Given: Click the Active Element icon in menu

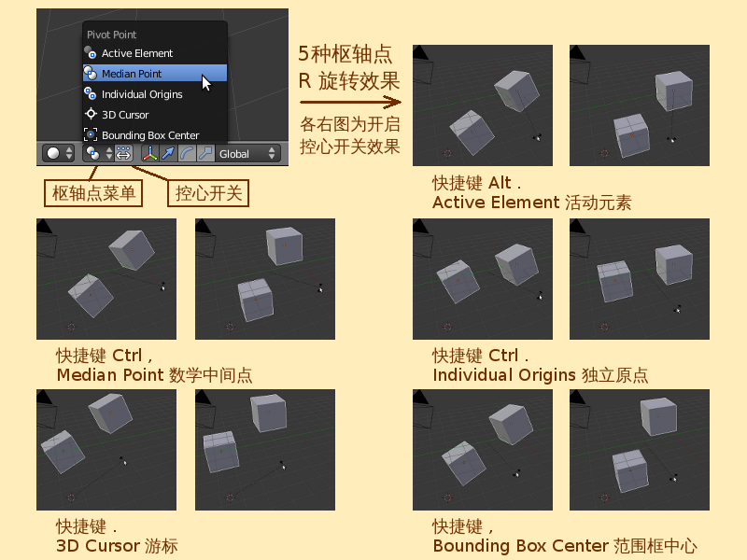Looking at the screenshot, I should coord(91,52).
